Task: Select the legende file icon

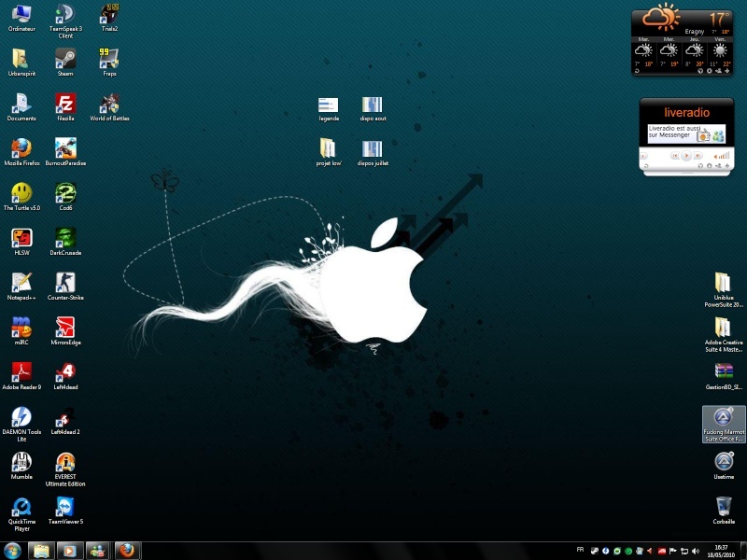Action: pyautogui.click(x=329, y=108)
